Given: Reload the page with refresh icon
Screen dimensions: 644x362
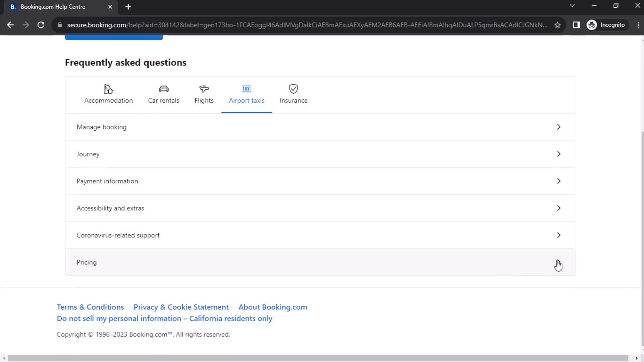Looking at the screenshot, I should click(x=41, y=25).
